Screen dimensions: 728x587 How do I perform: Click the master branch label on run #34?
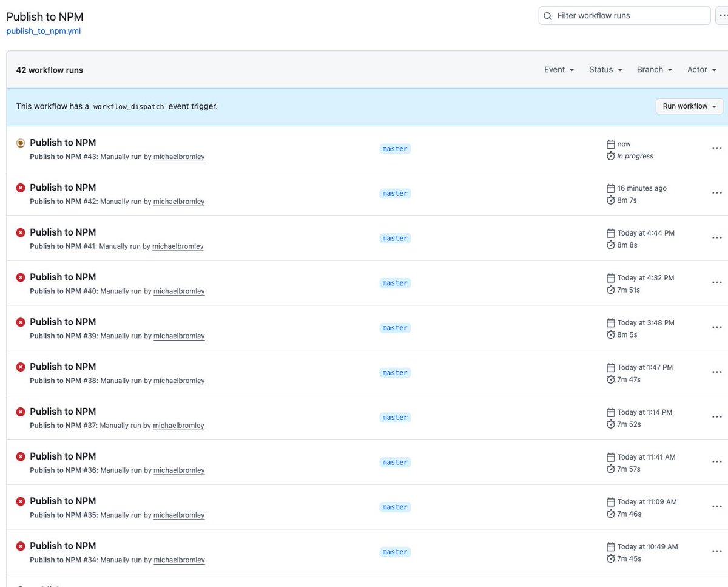tap(395, 552)
